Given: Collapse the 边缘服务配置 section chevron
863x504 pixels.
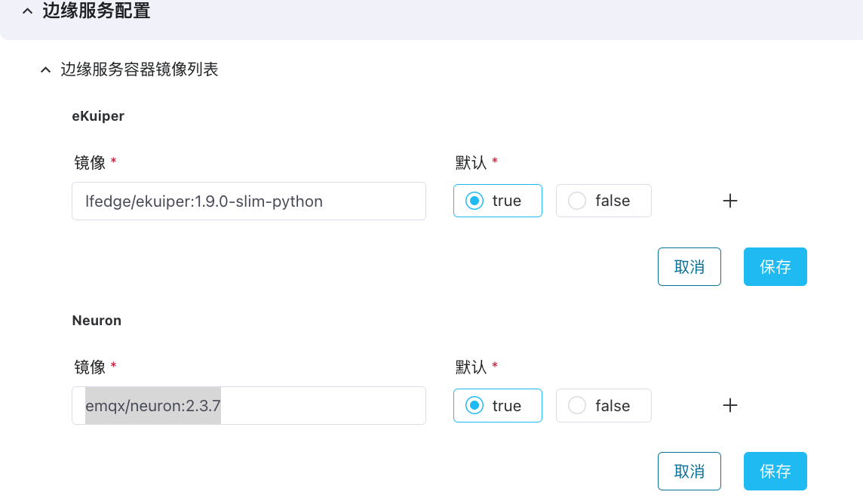Looking at the screenshot, I should click(27, 12).
